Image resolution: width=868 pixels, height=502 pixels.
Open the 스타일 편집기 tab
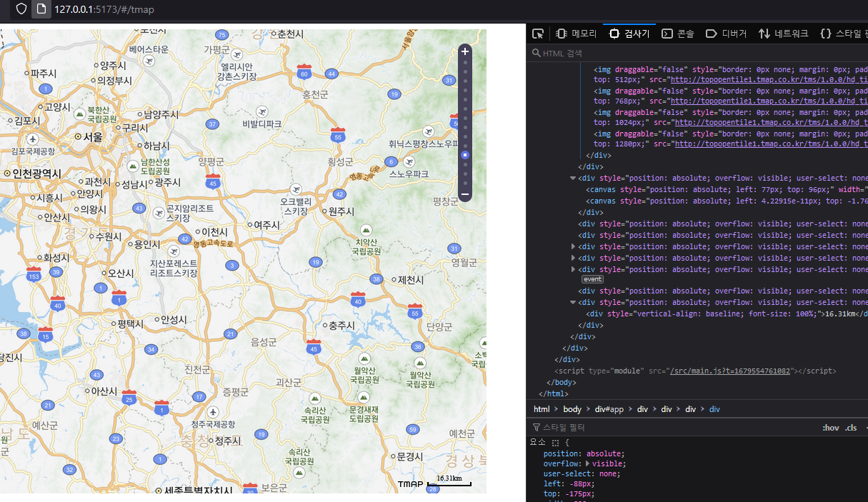(x=843, y=34)
